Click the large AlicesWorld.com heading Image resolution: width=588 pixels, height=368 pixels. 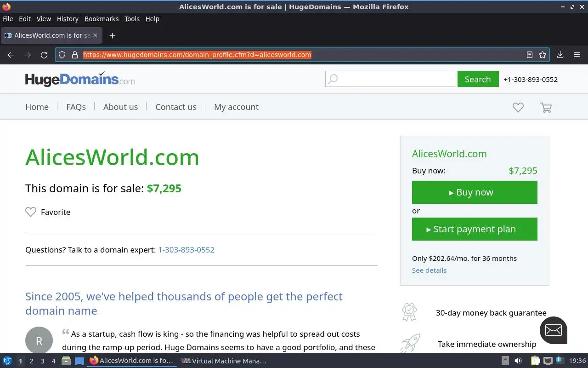tap(112, 157)
